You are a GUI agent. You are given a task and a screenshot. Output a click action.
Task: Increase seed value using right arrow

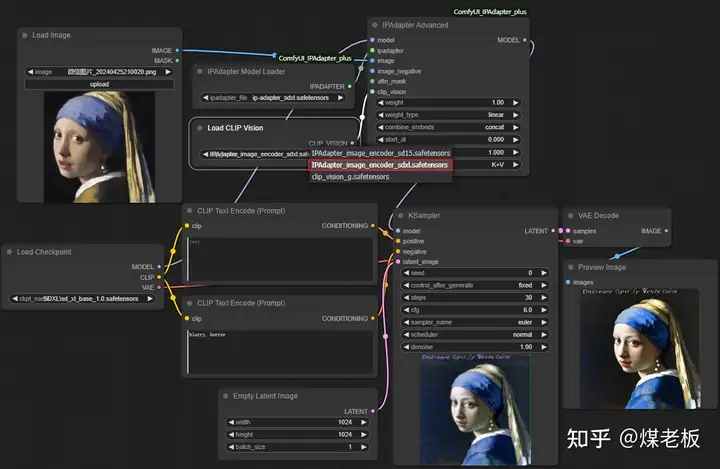[x=544, y=273]
